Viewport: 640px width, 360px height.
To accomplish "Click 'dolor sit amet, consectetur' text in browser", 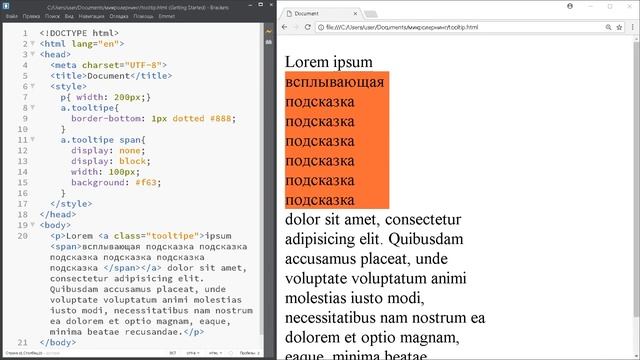I will click(x=373, y=220).
